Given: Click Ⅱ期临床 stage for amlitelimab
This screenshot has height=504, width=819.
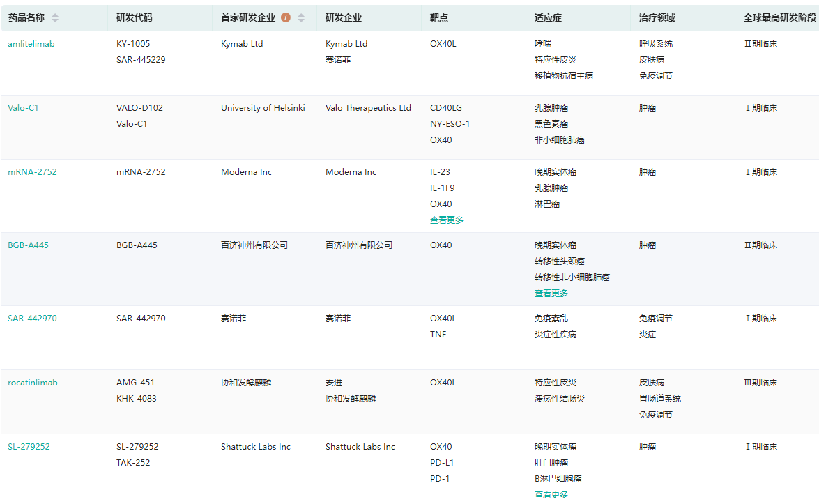Looking at the screenshot, I should coord(760,44).
